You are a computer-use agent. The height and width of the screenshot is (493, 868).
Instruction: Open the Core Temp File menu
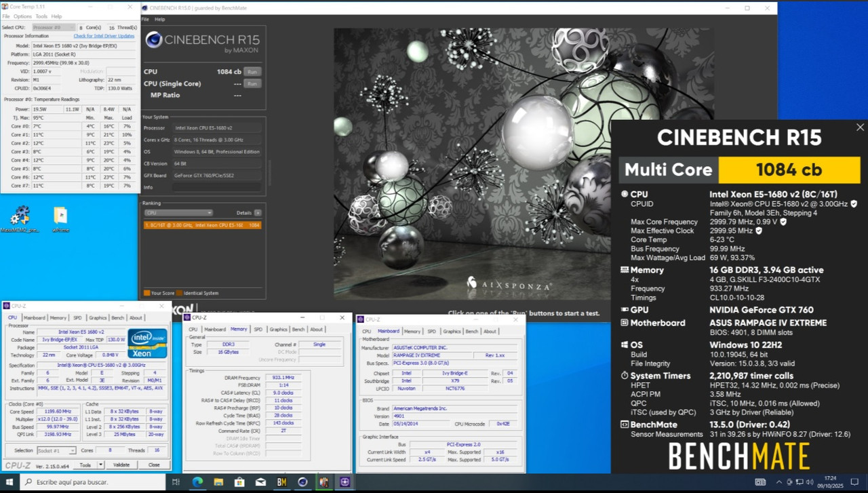tap(6, 16)
